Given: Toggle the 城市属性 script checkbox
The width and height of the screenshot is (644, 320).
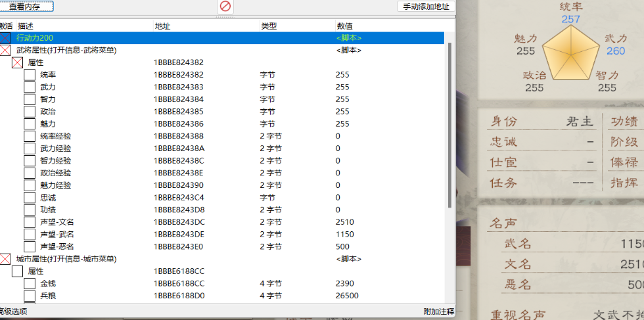Looking at the screenshot, I should pos(5,259).
